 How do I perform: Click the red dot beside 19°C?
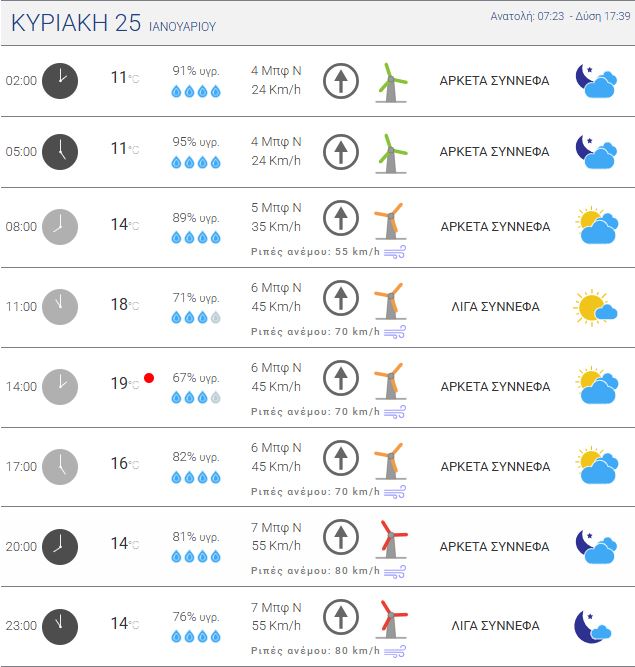(x=149, y=378)
